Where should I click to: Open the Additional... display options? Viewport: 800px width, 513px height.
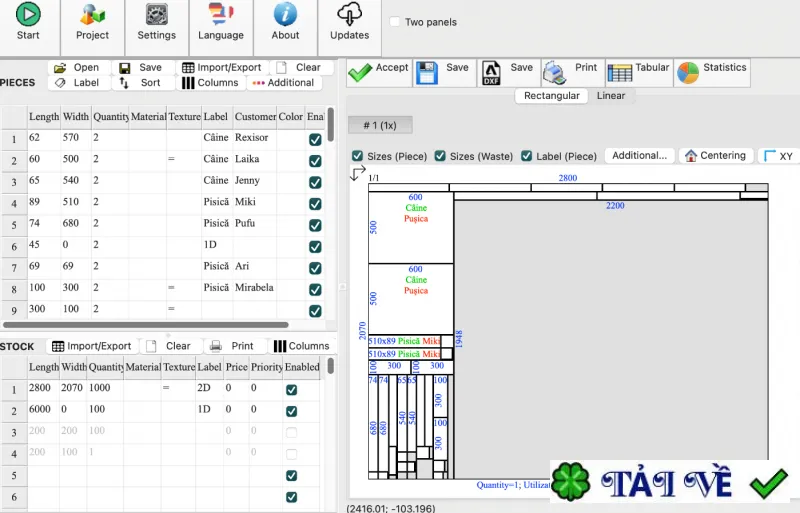639,156
